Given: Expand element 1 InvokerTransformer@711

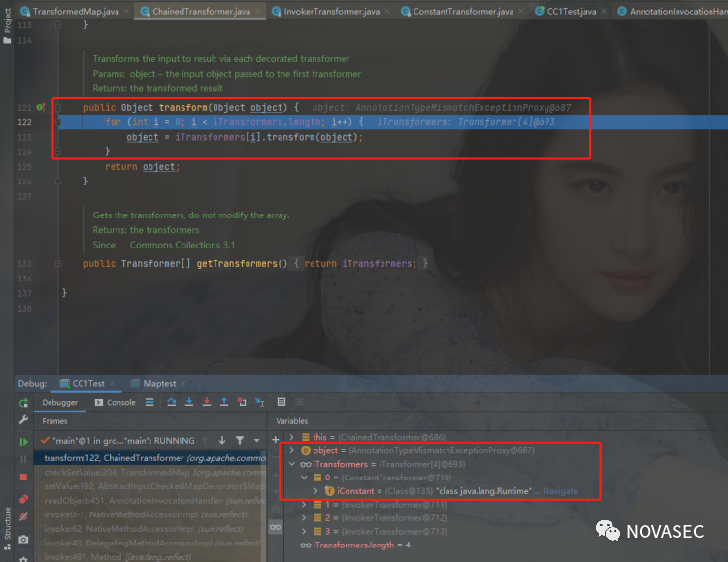Looking at the screenshot, I should 304,505.
